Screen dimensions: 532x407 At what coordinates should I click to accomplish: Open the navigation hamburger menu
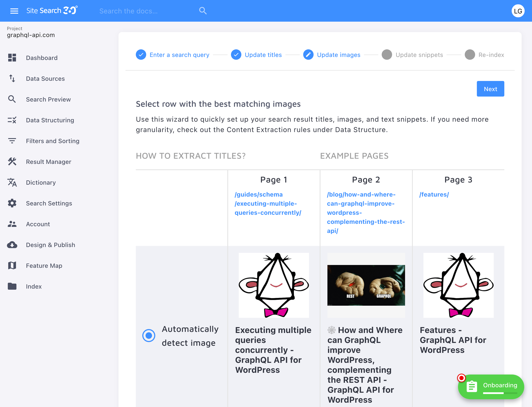click(x=14, y=11)
